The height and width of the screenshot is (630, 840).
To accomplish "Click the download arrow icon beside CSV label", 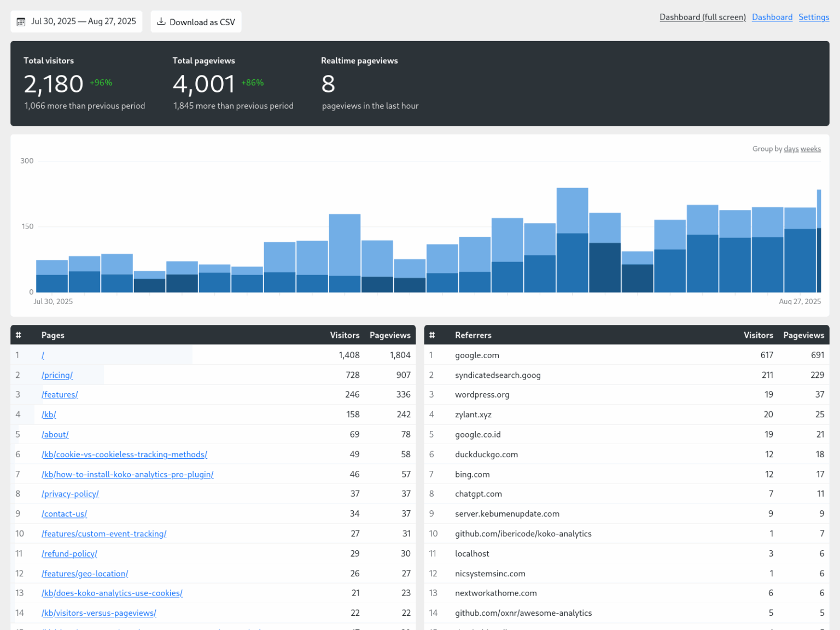I will point(161,21).
